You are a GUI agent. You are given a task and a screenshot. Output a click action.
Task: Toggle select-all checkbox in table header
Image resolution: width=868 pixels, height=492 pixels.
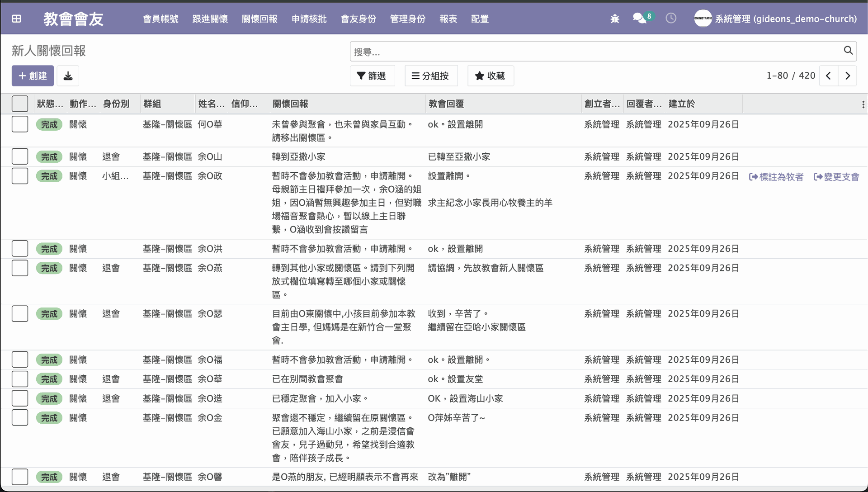pyautogui.click(x=20, y=104)
